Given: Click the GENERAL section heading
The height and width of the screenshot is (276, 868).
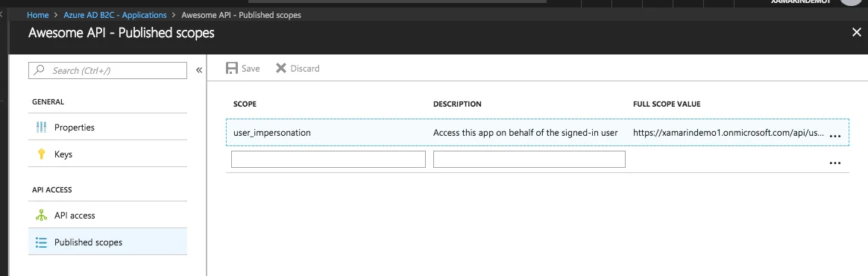Looking at the screenshot, I should [x=48, y=102].
